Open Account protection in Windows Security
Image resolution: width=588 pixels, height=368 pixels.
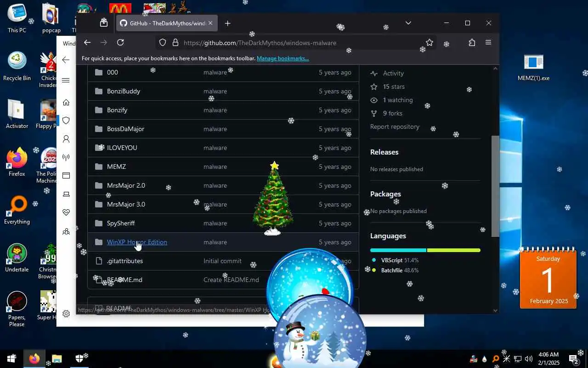[x=66, y=139]
